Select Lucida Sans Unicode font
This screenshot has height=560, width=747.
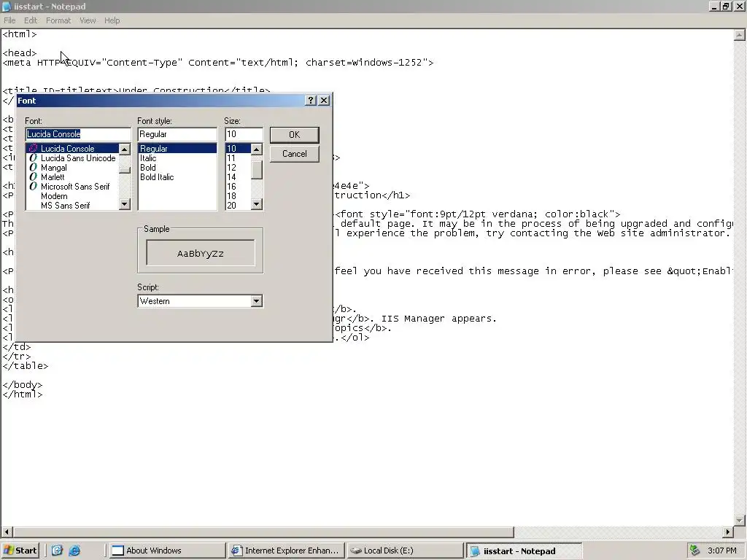(72, 158)
